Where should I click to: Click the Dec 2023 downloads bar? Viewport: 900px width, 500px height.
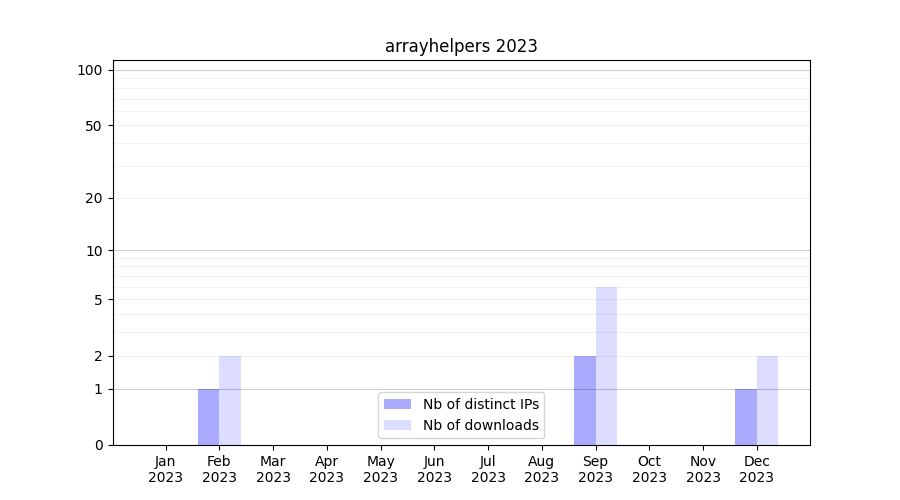767,400
